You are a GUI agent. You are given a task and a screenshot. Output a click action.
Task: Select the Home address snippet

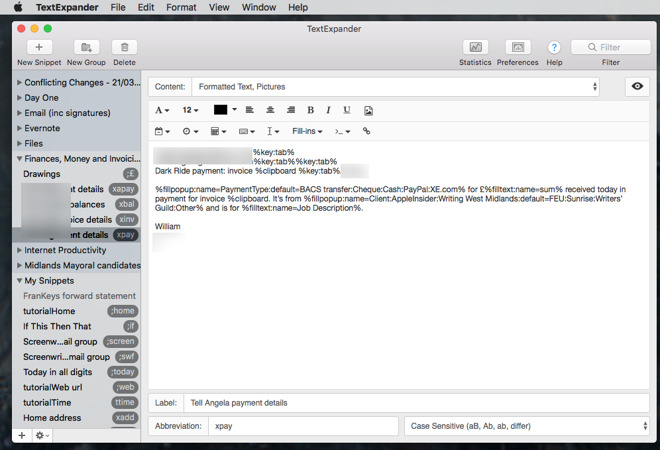point(77,418)
